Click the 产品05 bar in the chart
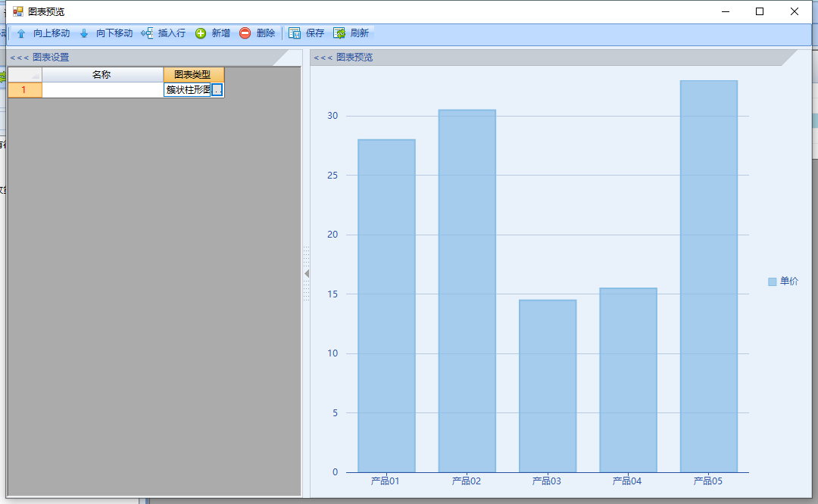 pyautogui.click(x=709, y=276)
